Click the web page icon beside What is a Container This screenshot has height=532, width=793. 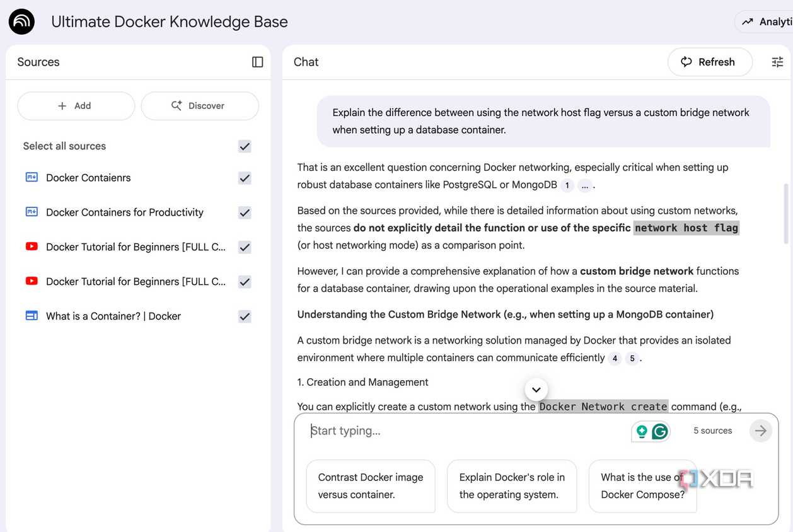tap(32, 316)
